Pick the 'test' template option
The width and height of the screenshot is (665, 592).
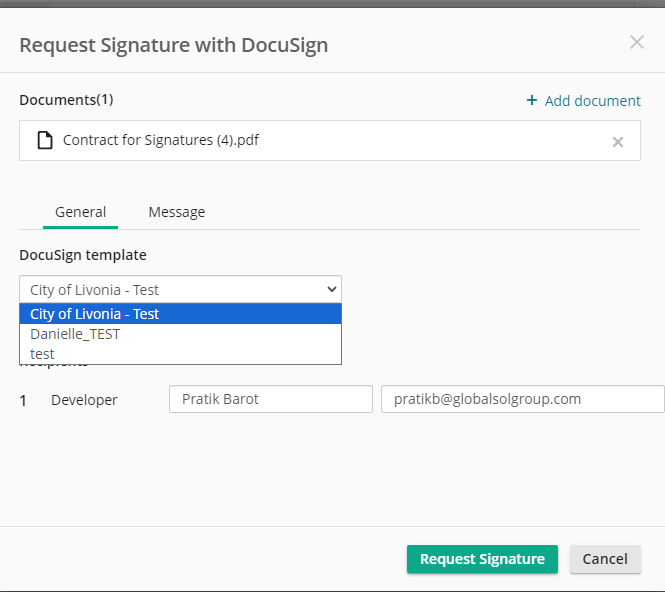tap(43, 354)
